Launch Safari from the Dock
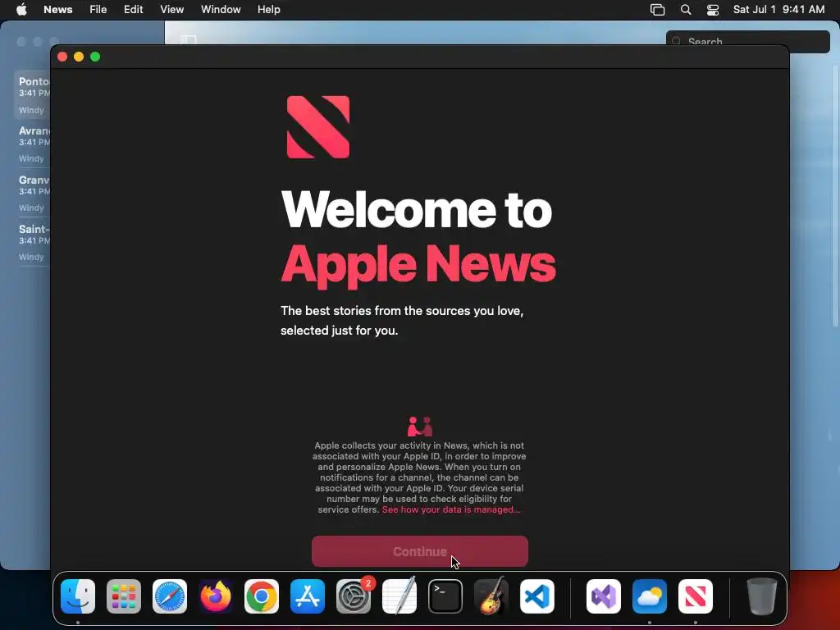This screenshot has height=630, width=840. pos(170,596)
